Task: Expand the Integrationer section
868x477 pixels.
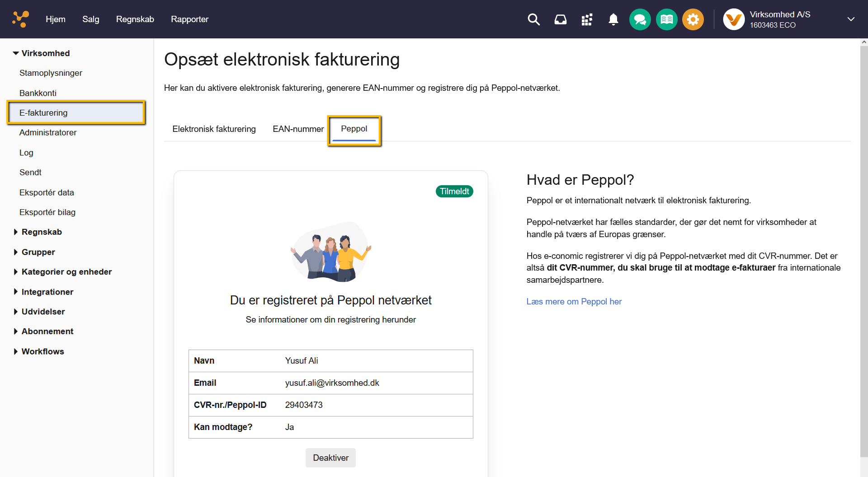Action: coord(47,291)
